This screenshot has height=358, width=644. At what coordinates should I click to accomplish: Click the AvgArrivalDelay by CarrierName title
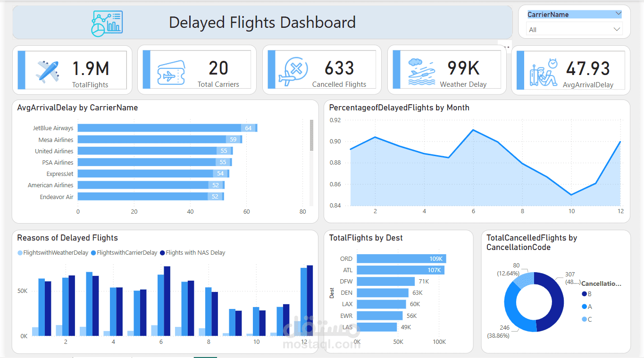(x=77, y=108)
